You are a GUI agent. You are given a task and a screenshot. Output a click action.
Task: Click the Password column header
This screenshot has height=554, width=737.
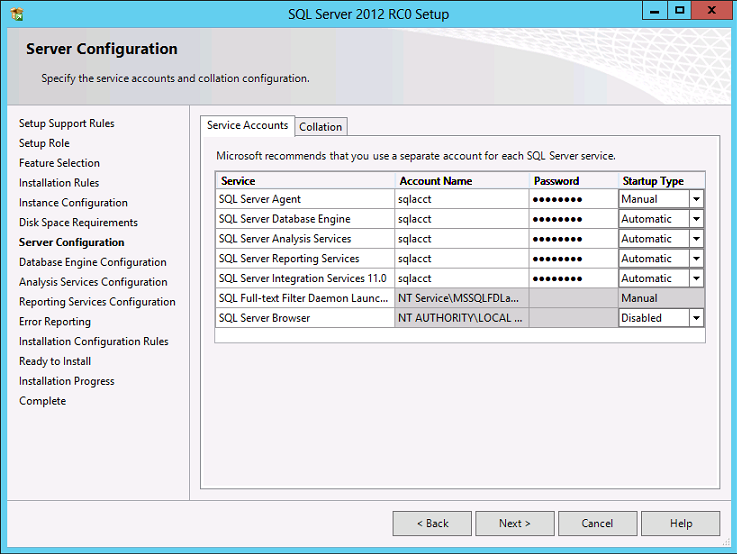573,181
